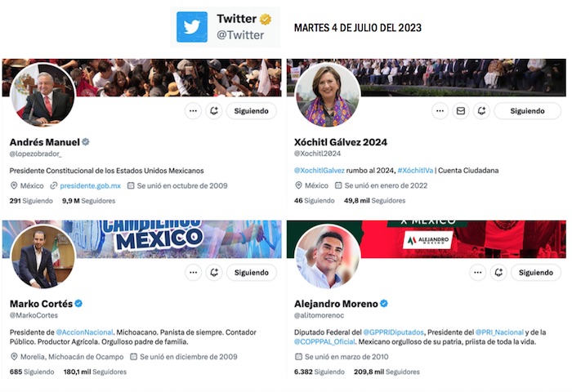The height and width of the screenshot is (392, 572).
Task: Toggle notification bell for Alejandro Moreno
Action: [498, 273]
